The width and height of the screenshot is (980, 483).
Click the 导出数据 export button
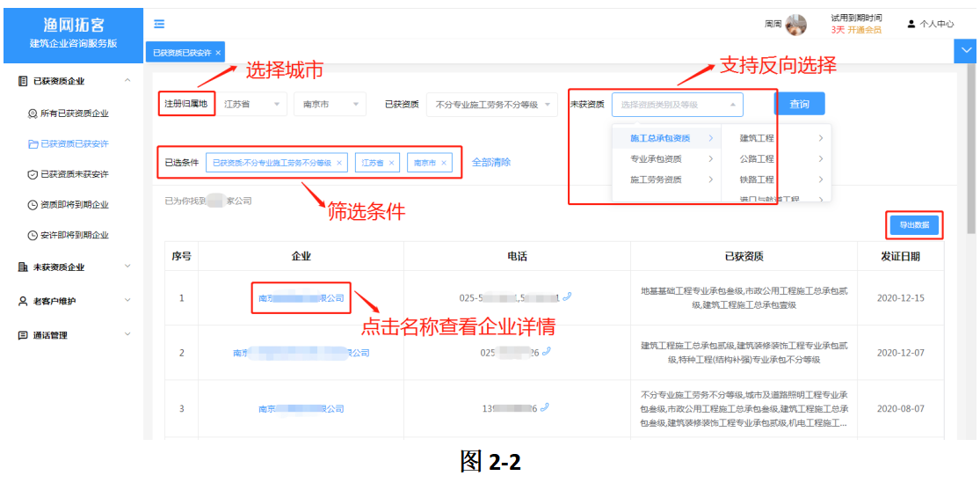[x=914, y=225]
